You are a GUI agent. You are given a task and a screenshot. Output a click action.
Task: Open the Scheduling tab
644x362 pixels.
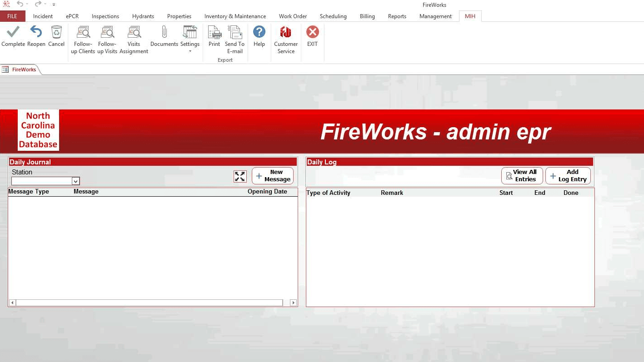[x=333, y=16]
